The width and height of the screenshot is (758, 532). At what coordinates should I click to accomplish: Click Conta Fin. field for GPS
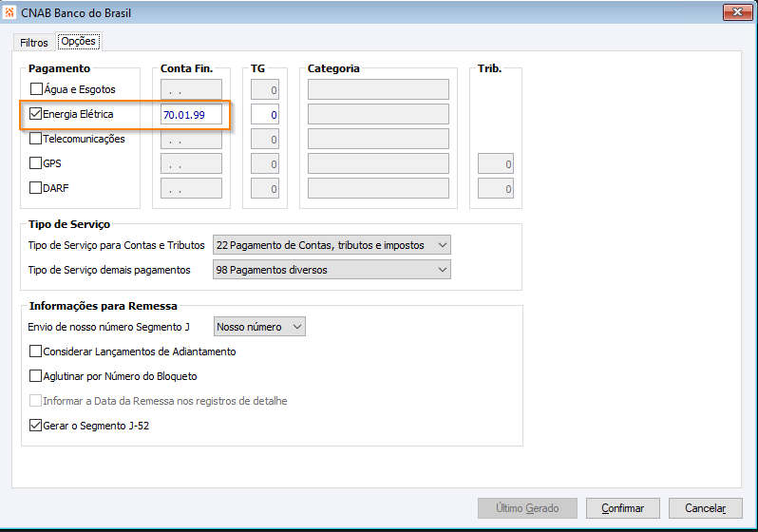pos(192,163)
